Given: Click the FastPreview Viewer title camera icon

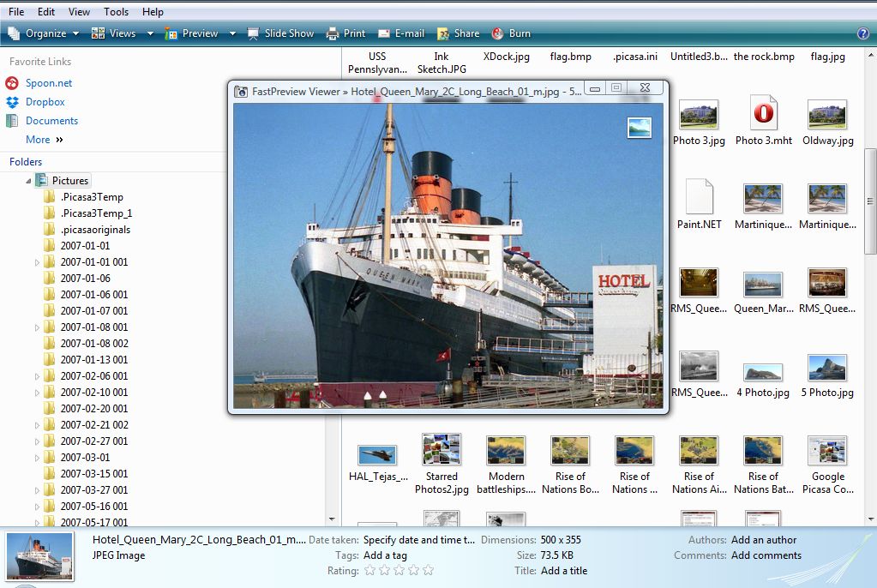Looking at the screenshot, I should coord(241,91).
